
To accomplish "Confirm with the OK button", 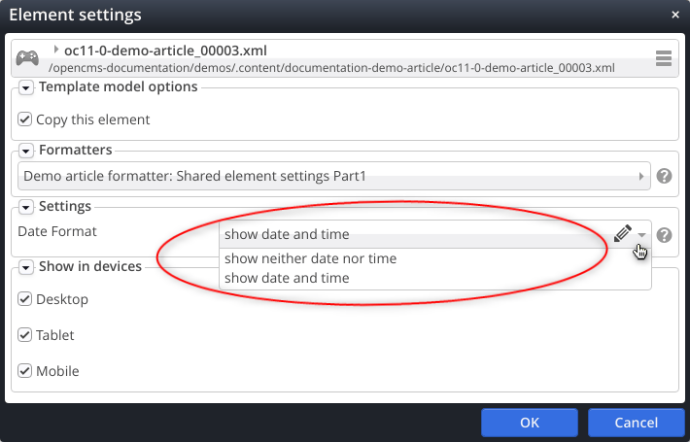I will [x=529, y=423].
